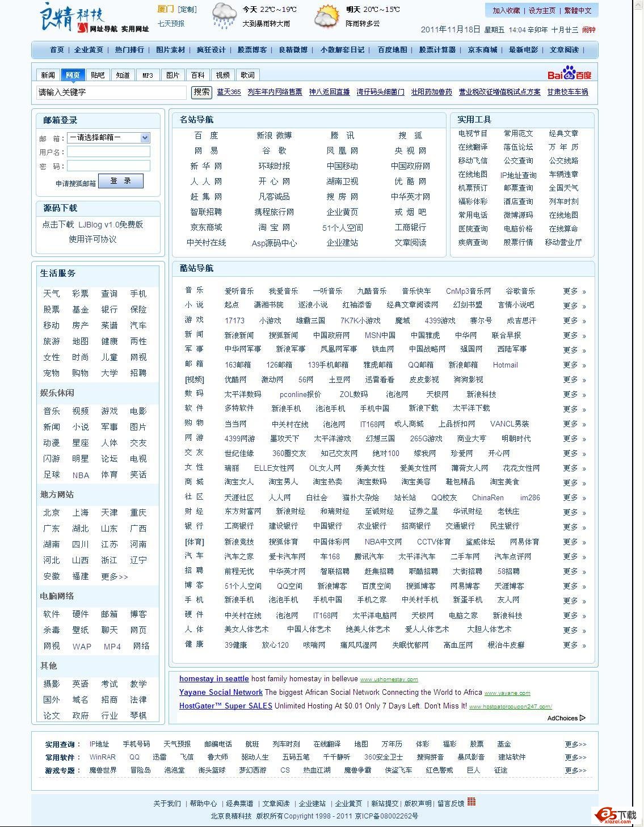Click the 繁體中文 link
This screenshot has height=827, width=644.
[578, 11]
